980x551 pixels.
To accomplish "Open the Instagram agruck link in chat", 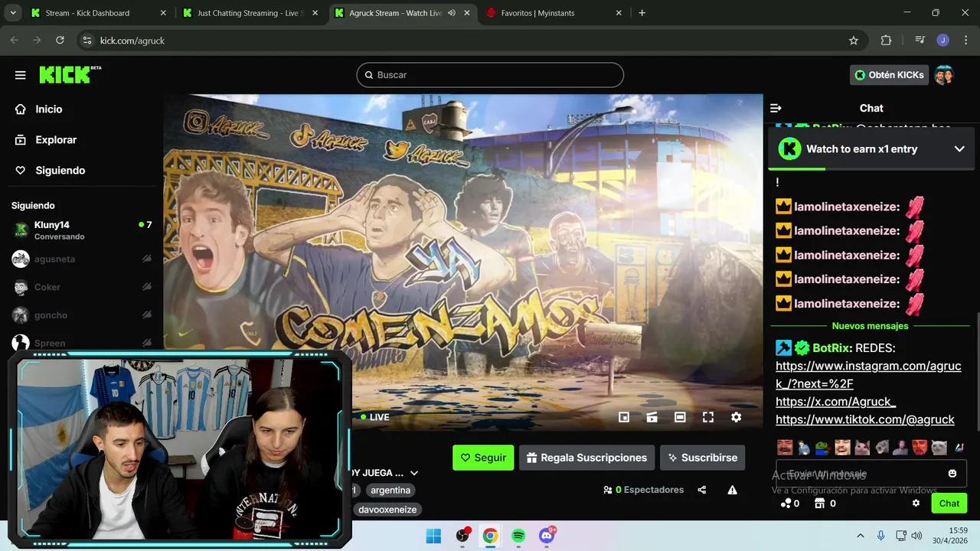I will pos(868,375).
